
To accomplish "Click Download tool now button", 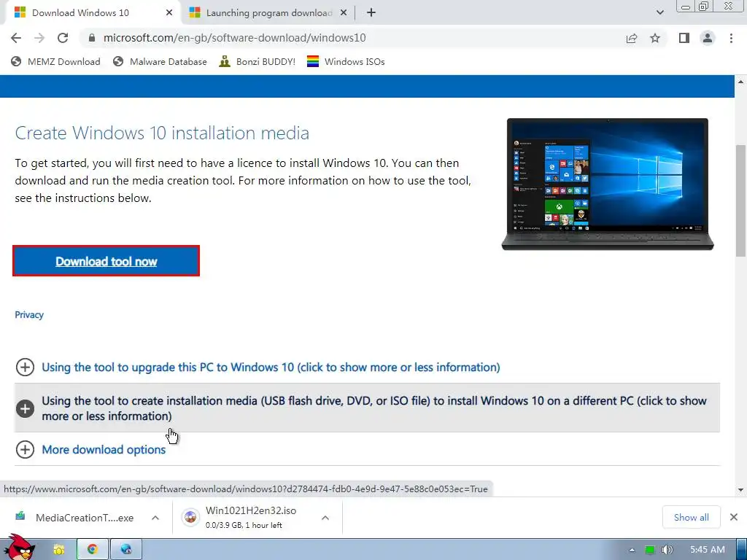I will [x=107, y=261].
